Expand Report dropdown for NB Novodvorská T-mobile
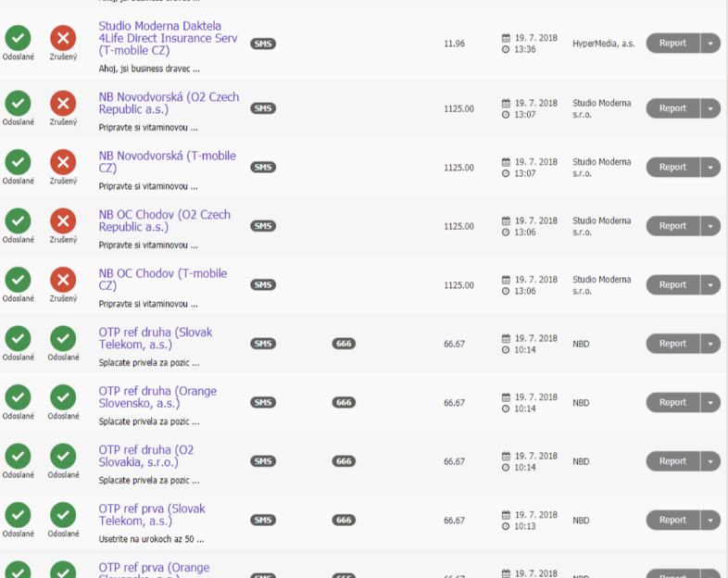Screen dimensions: 728x578 710,167
